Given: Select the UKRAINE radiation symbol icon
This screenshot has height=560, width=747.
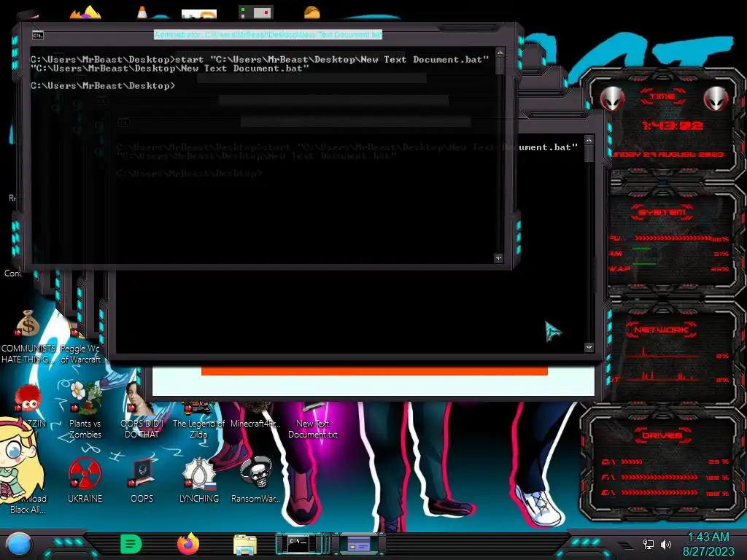Looking at the screenshot, I should coord(85,473).
